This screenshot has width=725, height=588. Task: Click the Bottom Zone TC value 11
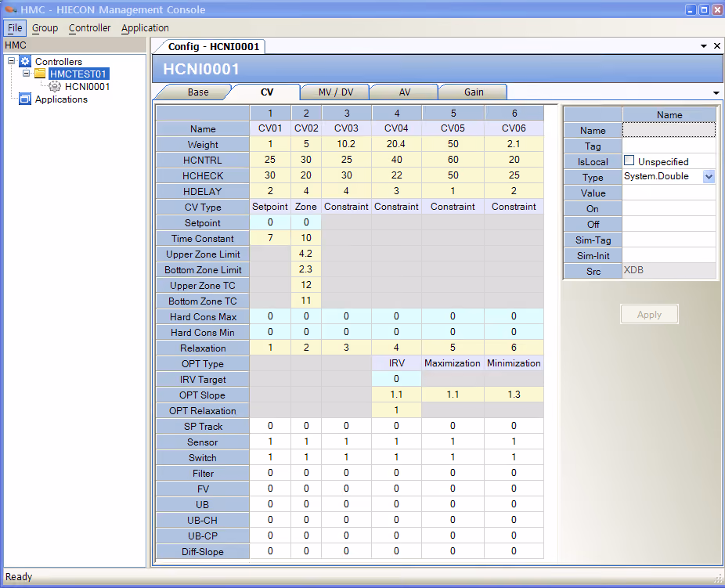point(306,301)
